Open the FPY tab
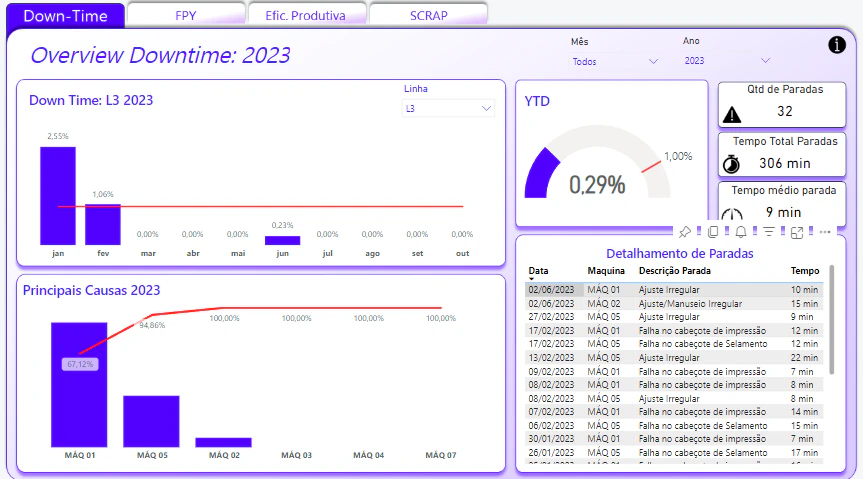Viewport: 863px width, 479px height. (186, 15)
